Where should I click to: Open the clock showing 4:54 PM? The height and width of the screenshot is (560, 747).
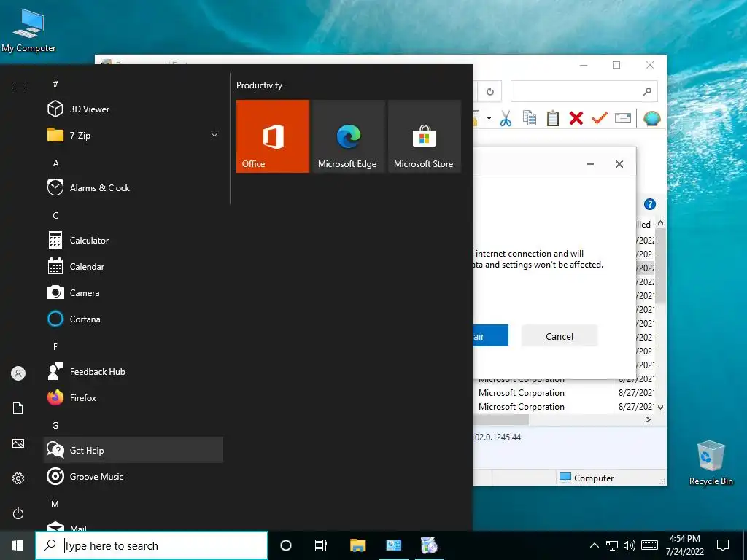pyautogui.click(x=684, y=545)
